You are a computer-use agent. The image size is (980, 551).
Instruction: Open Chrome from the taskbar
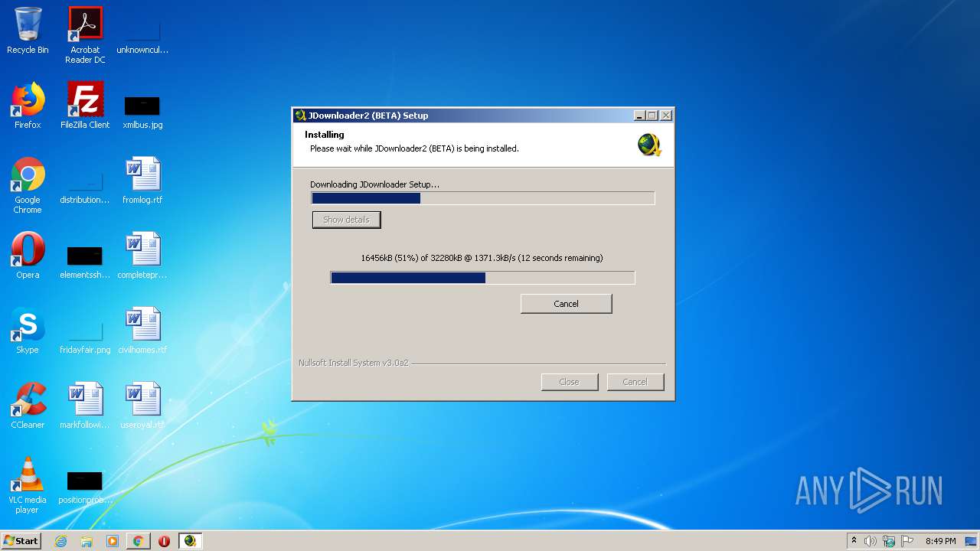tap(139, 541)
